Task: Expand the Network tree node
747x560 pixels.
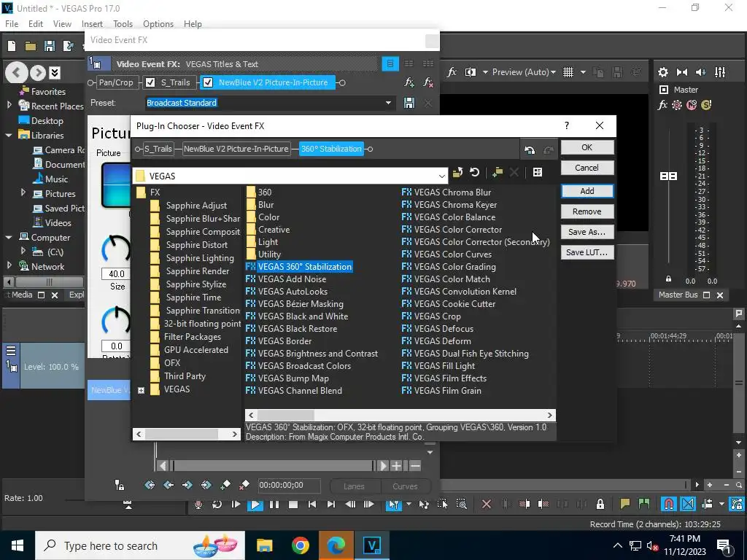Action: pos(9,266)
